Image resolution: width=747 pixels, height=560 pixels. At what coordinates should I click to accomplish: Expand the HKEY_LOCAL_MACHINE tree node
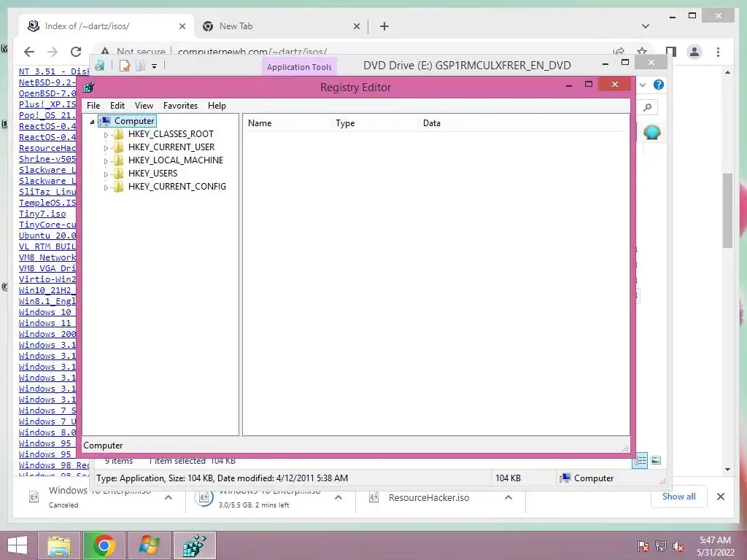(x=106, y=161)
